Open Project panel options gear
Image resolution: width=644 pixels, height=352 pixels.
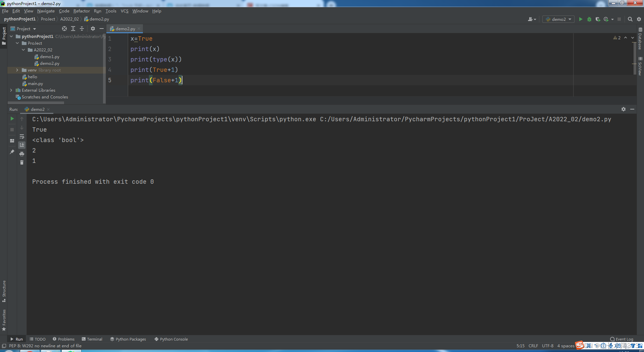tap(93, 29)
